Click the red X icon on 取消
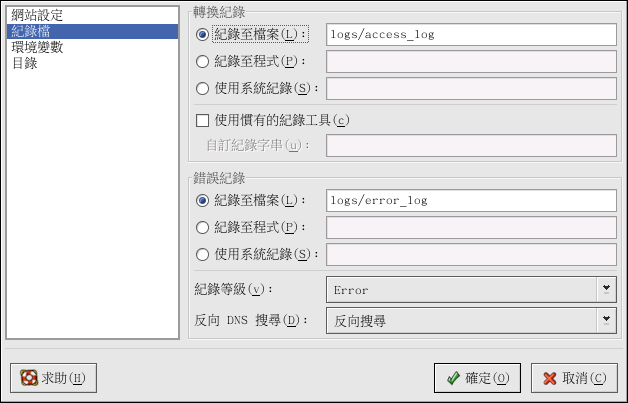The height and width of the screenshot is (403, 628). tap(549, 378)
